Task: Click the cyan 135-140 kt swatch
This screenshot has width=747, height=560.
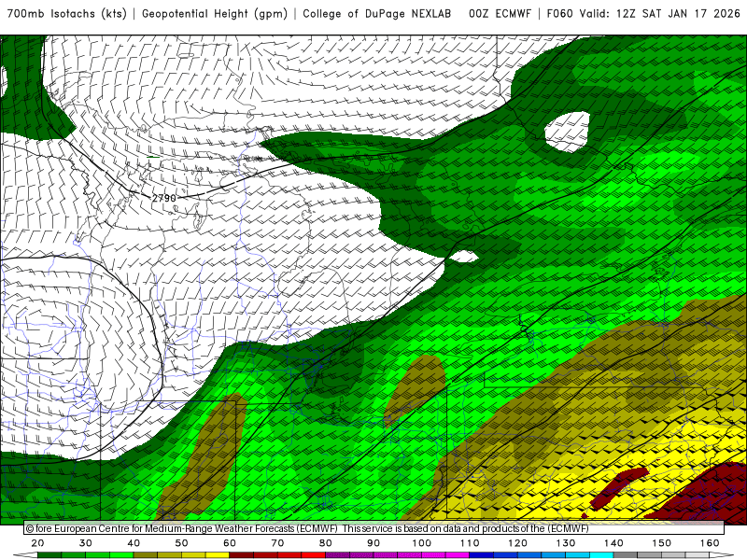Action: (601, 555)
